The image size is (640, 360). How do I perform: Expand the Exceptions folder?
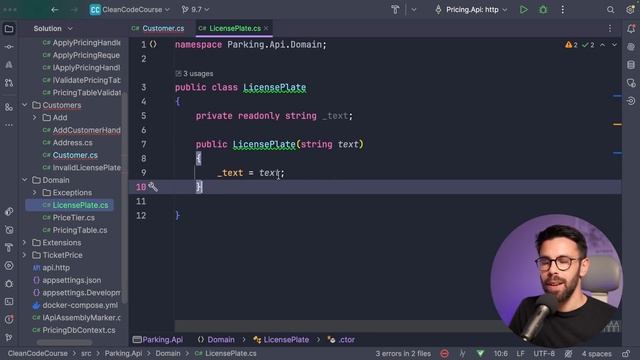(35, 193)
